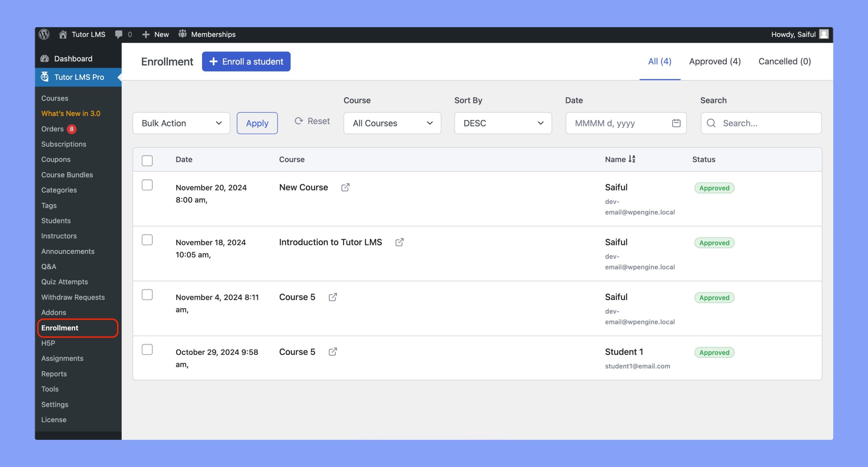This screenshot has width=868, height=467.
Task: Click the comments/messages icon in toolbar
Action: (x=120, y=35)
